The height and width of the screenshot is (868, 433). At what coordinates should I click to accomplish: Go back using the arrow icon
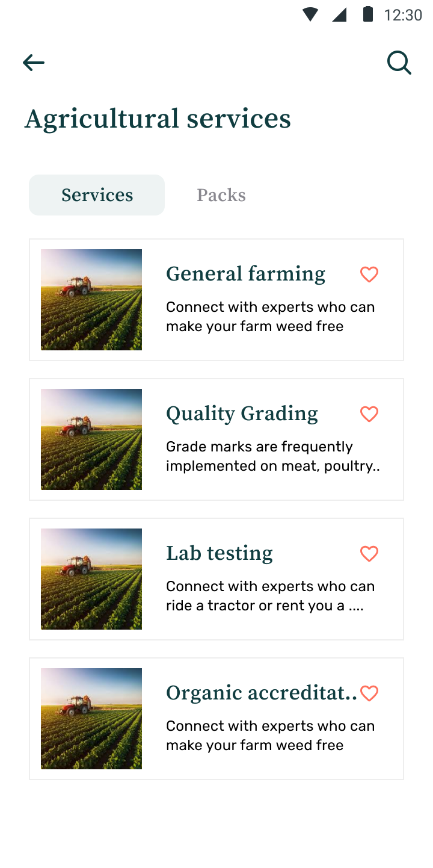[x=34, y=63]
